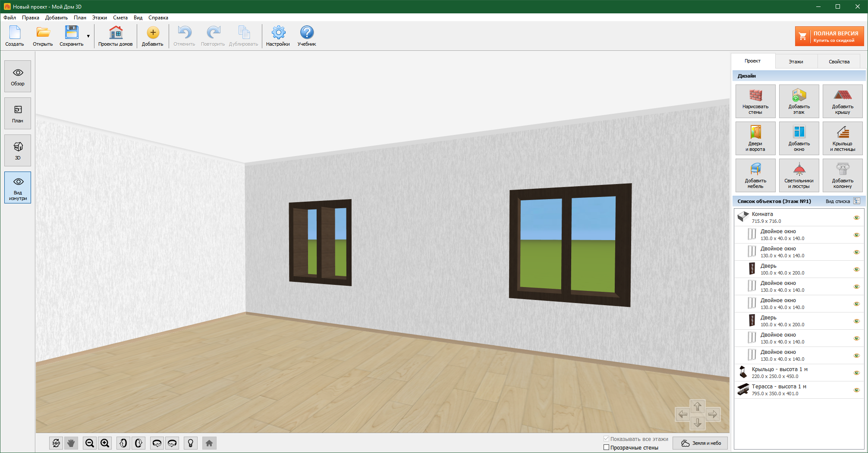
Task: Open Проекты домов house projects gallery
Action: [x=116, y=36]
